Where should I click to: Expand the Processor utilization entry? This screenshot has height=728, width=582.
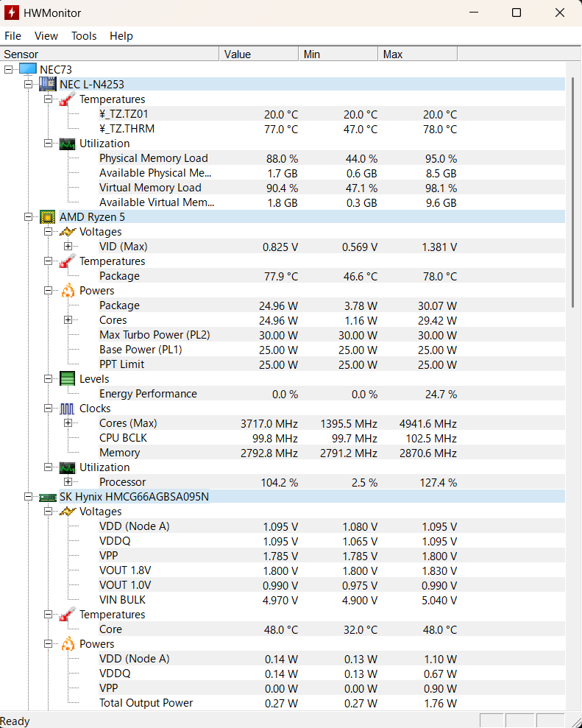click(68, 482)
